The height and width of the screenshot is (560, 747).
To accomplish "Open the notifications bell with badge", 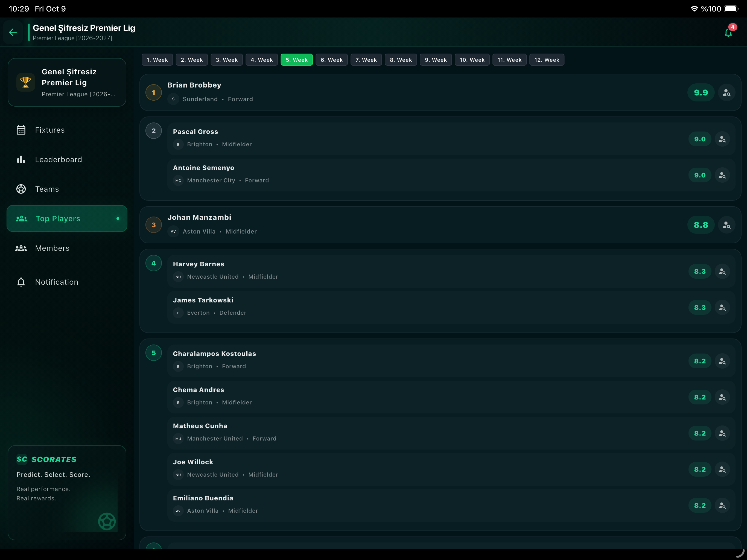I will pyautogui.click(x=728, y=33).
